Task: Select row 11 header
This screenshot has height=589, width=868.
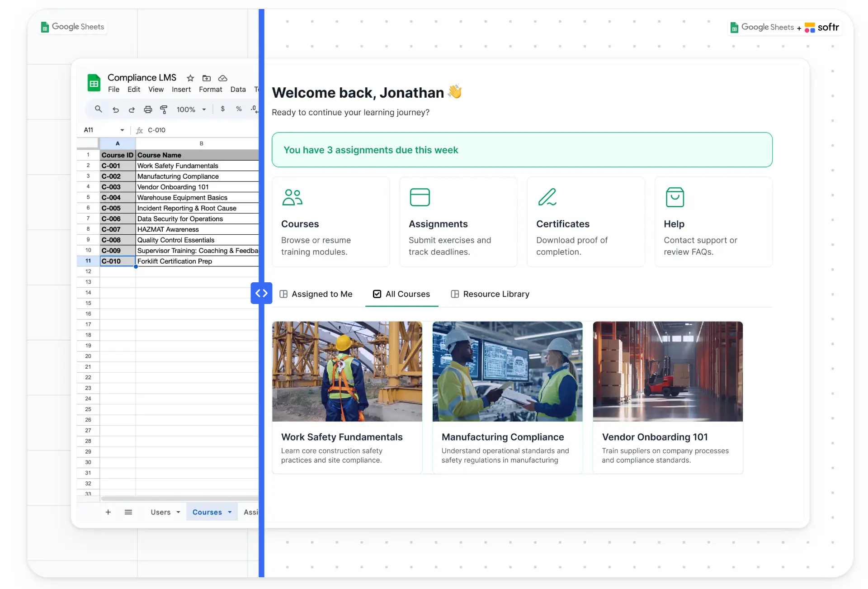Action: 88,261
